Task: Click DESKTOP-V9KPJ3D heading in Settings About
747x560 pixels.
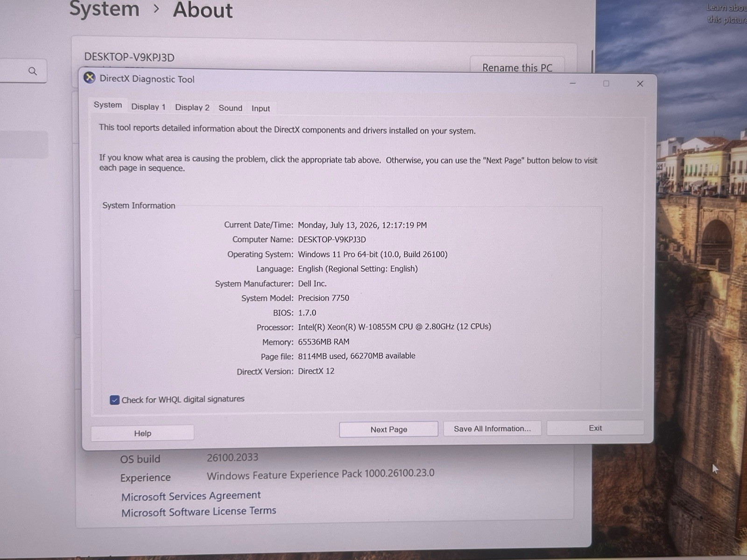Action: coord(129,57)
